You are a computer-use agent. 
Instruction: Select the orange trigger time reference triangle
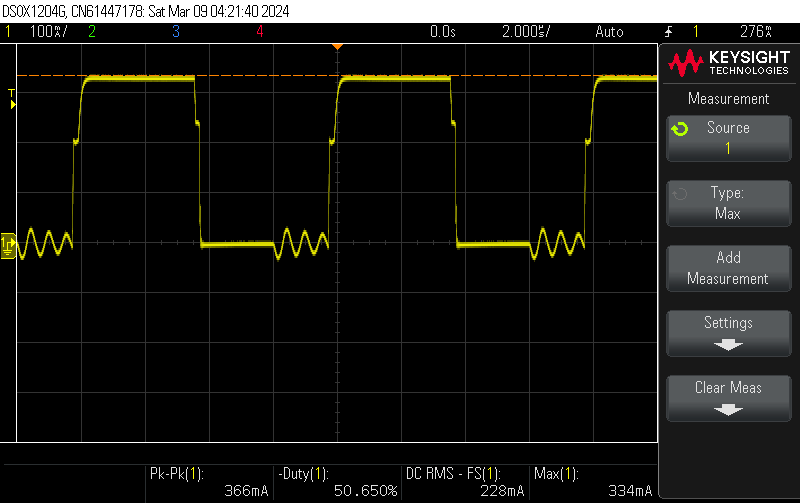click(x=337, y=47)
